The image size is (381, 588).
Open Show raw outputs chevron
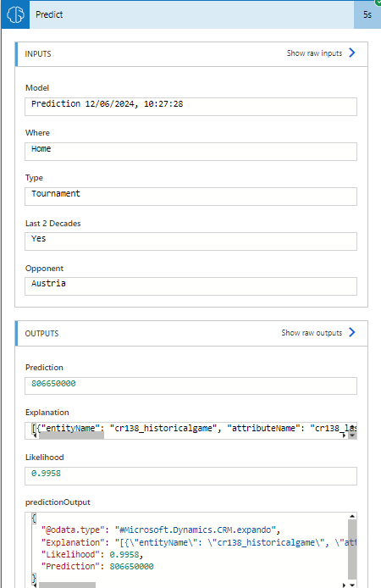[x=351, y=332]
